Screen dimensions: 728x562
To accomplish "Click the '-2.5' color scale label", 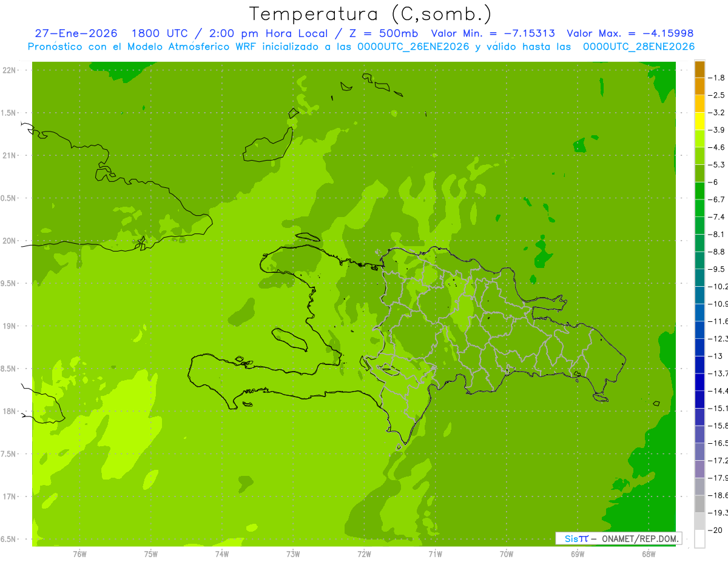I will [x=717, y=95].
